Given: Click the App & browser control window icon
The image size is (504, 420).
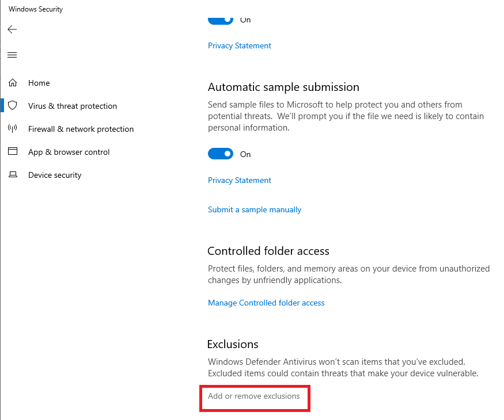Looking at the screenshot, I should click(x=12, y=152).
